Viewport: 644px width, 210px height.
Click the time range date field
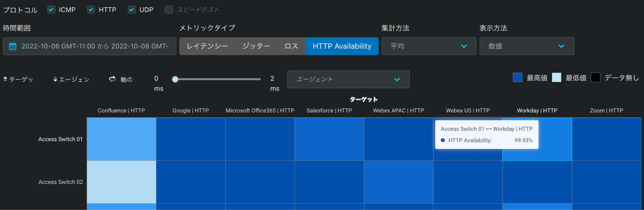pos(90,46)
